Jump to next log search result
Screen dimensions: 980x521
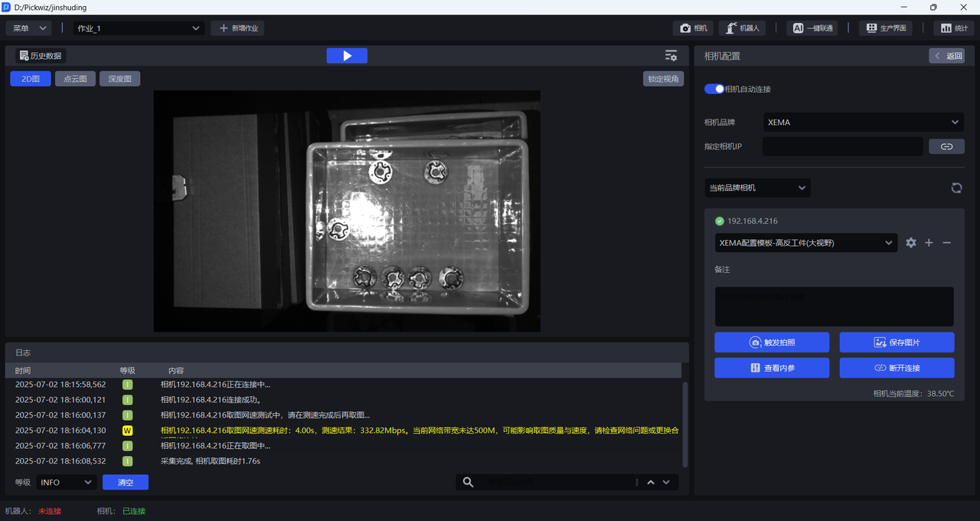666,482
